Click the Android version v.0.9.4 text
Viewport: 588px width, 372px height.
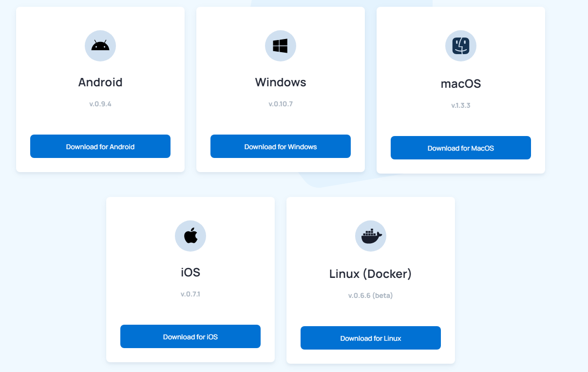(100, 104)
